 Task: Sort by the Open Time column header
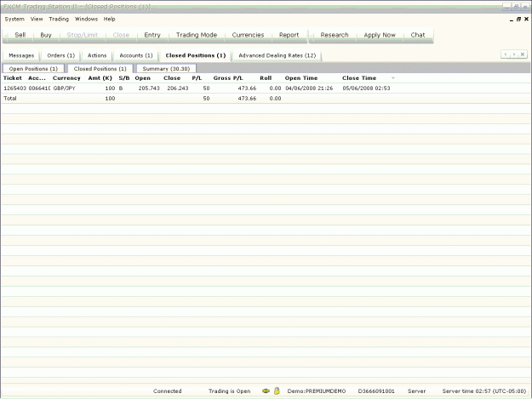(x=301, y=78)
